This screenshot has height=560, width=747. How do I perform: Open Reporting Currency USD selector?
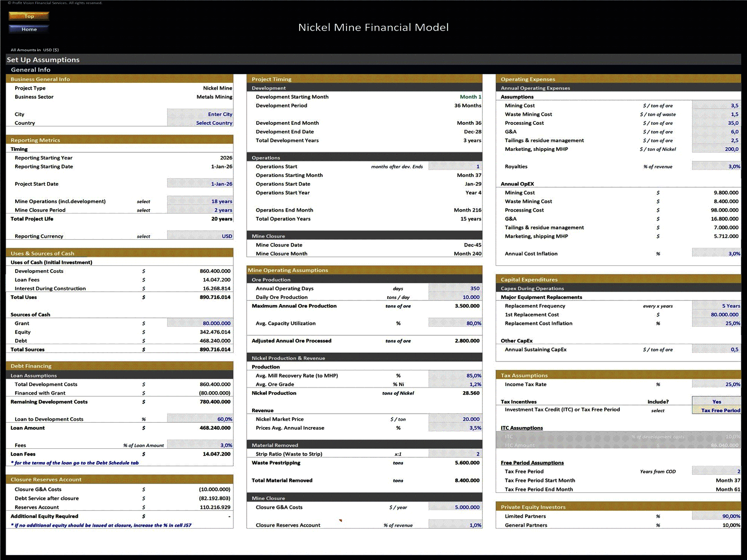coord(200,236)
